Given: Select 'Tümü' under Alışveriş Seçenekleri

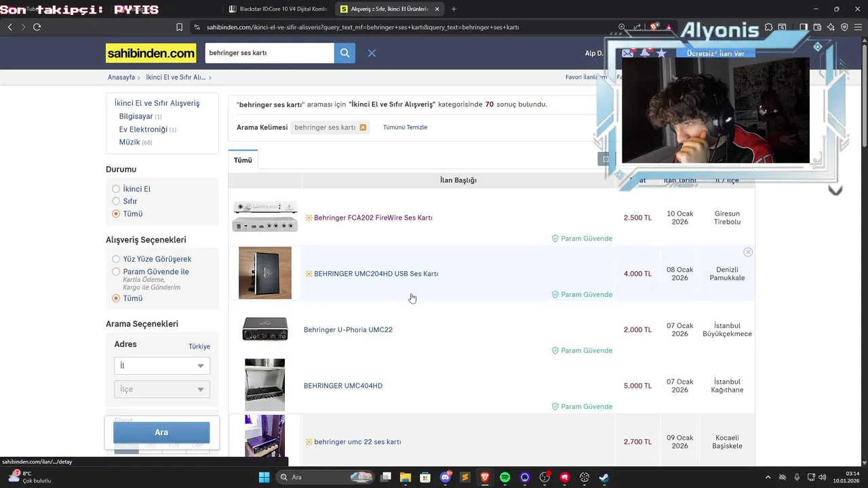Looking at the screenshot, I should (116, 298).
